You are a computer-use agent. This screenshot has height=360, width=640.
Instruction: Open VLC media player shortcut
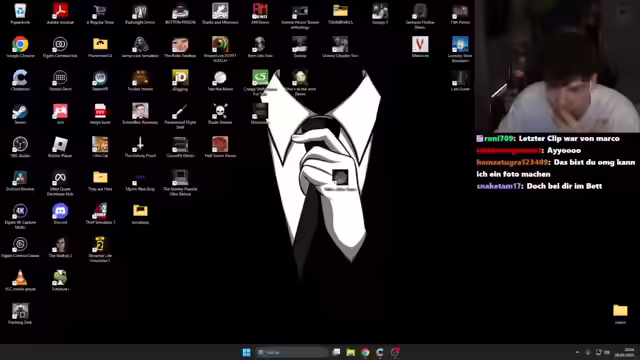coord(20,280)
